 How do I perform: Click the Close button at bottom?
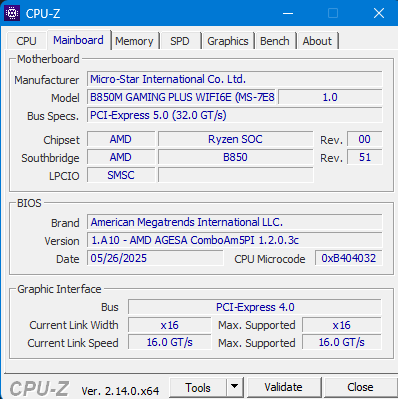point(360,387)
